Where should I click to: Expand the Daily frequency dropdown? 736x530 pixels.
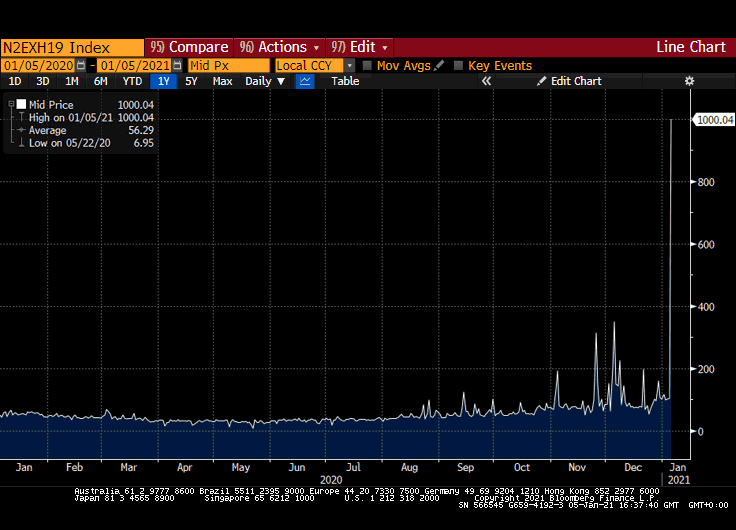pos(265,81)
